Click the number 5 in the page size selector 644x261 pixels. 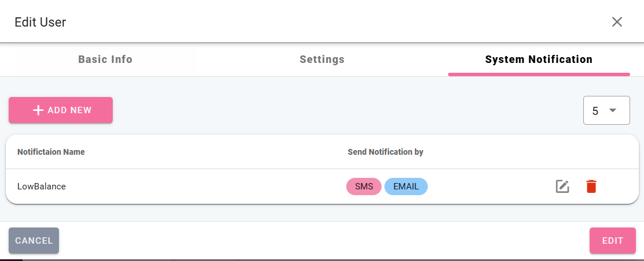tap(595, 111)
